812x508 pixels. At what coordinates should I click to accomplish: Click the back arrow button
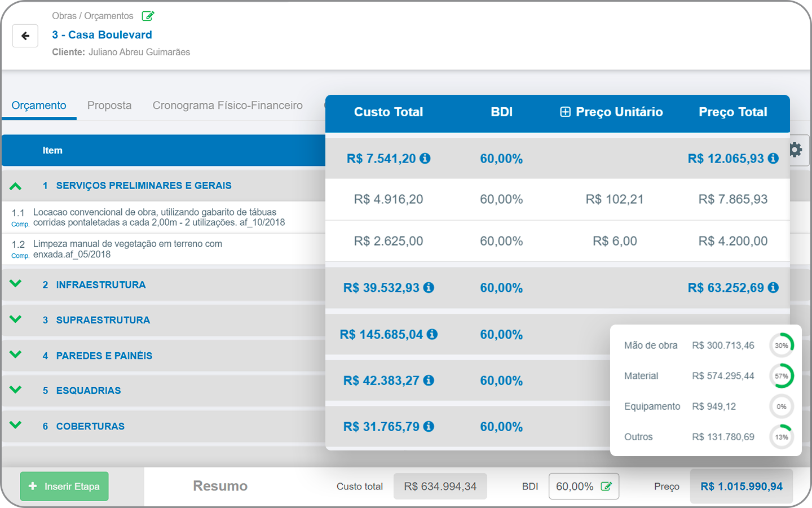[25, 36]
